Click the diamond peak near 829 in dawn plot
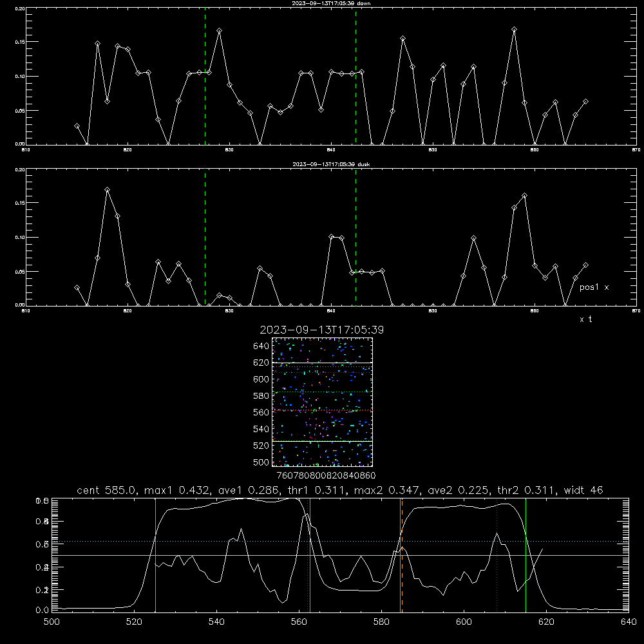Screen dimensions: 644x644 [x=220, y=31]
